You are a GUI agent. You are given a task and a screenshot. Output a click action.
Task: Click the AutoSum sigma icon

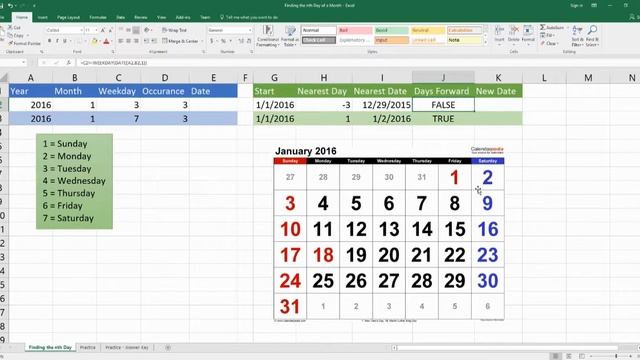[543, 27]
